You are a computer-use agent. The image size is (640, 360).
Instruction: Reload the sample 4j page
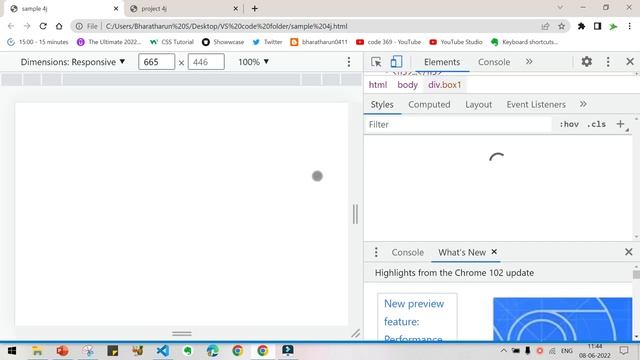43,26
